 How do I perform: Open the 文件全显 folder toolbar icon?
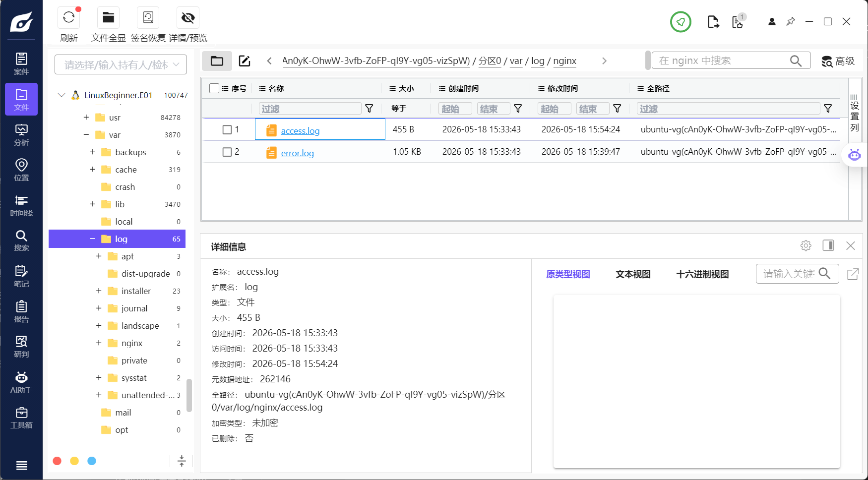tap(108, 18)
